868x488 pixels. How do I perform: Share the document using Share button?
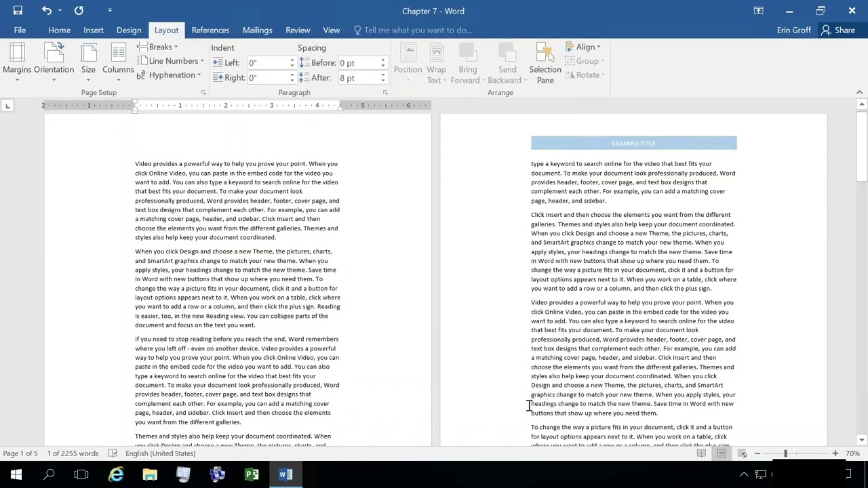(838, 30)
